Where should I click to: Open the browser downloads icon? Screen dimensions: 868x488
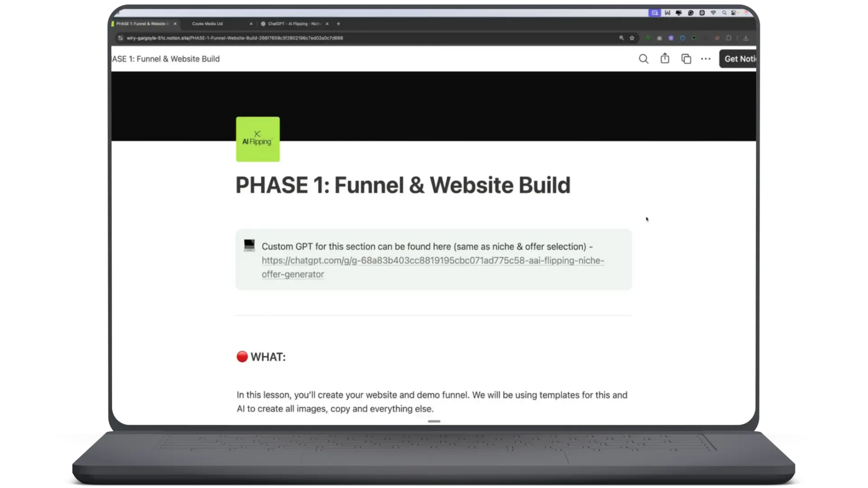pyautogui.click(x=746, y=38)
